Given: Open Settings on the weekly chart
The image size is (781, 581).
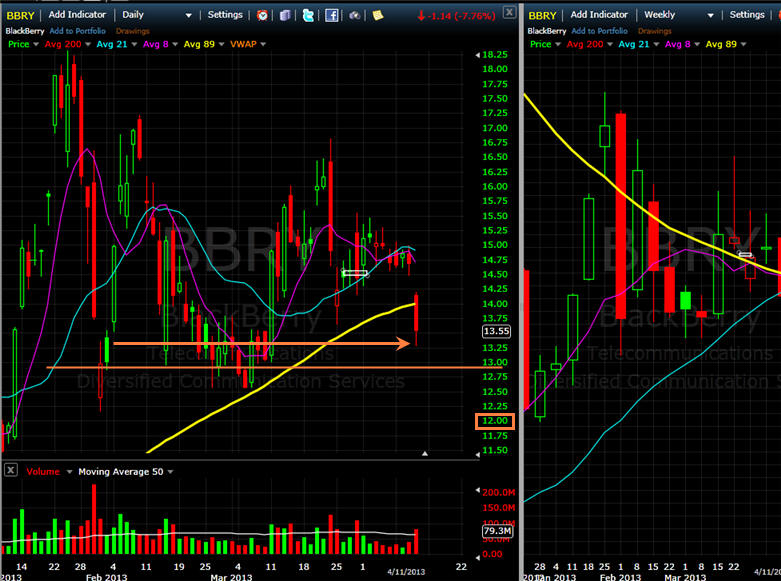Looking at the screenshot, I should (748, 15).
